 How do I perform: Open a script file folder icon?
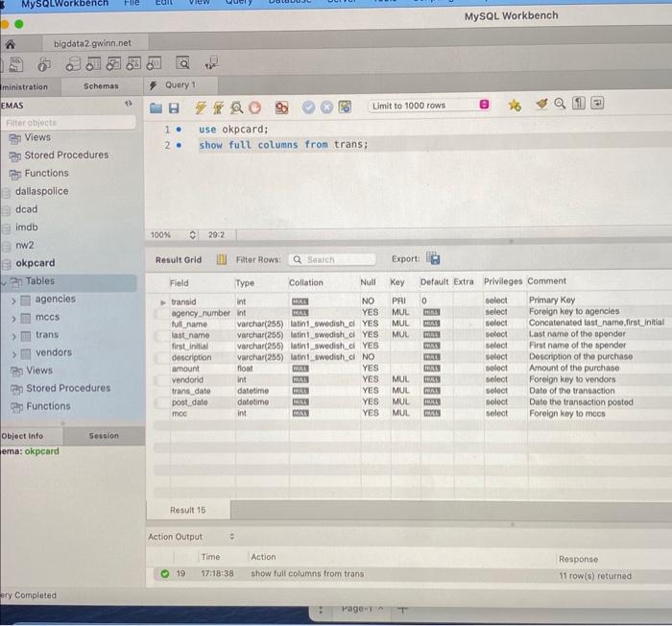156,108
